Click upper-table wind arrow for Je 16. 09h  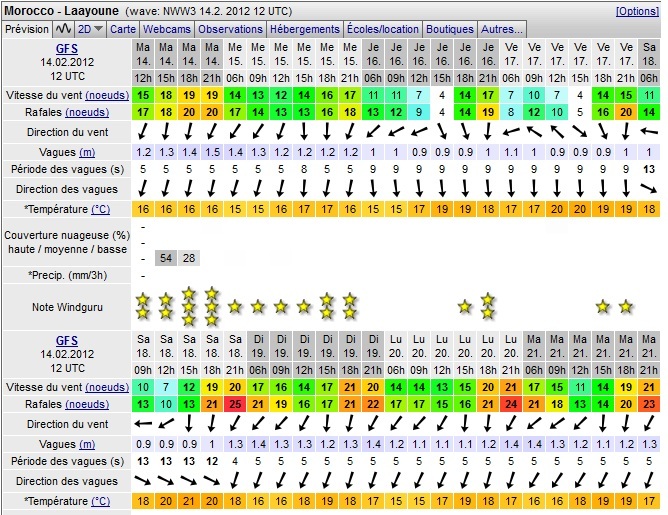pos(396,132)
